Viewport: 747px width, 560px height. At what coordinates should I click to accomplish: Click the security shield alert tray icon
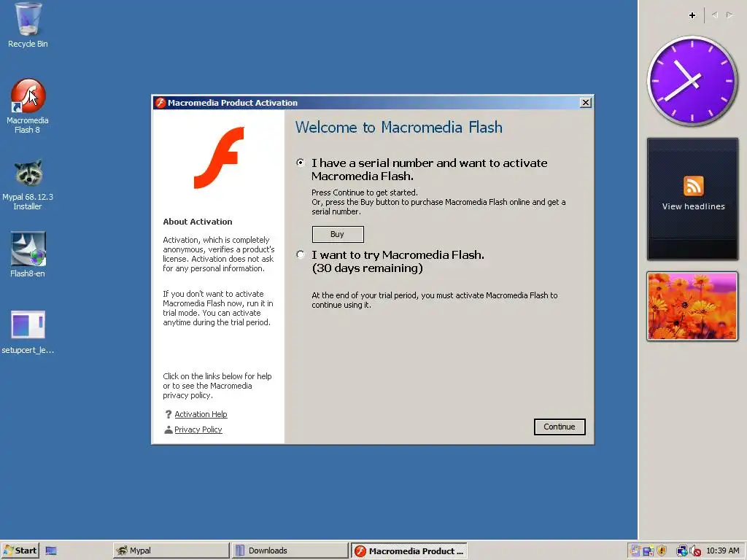(662, 551)
